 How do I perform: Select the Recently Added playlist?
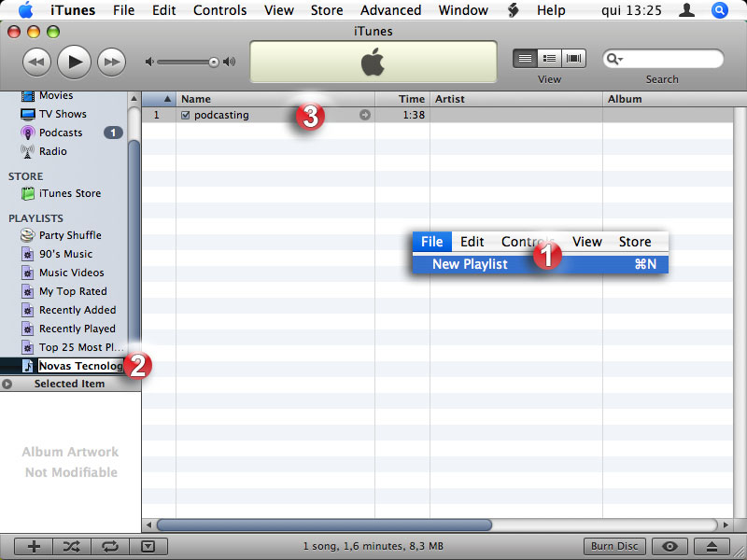[x=78, y=310]
